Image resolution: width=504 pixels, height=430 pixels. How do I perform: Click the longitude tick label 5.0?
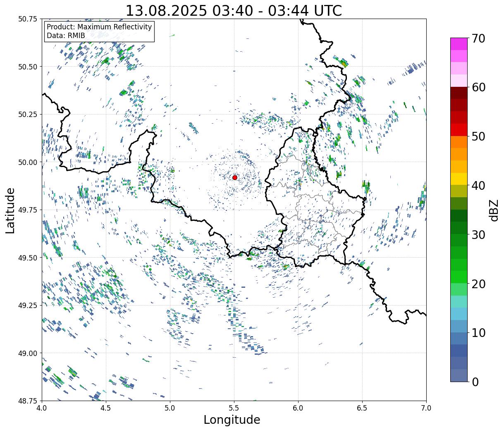170,408
